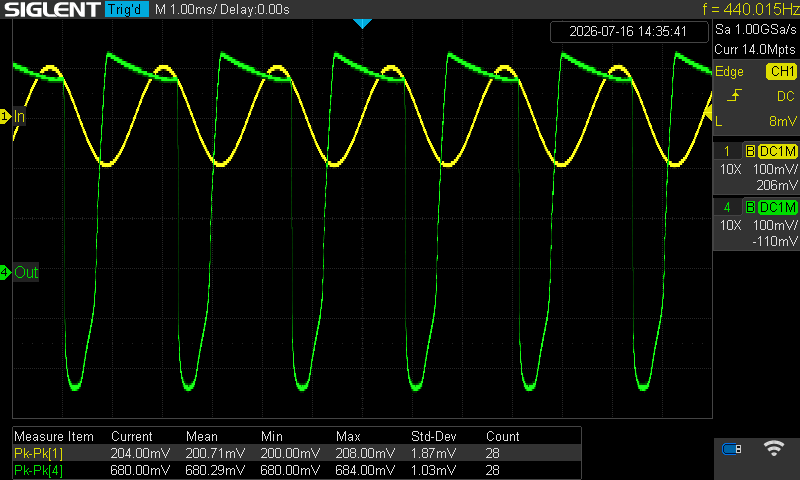Viewport: 800px width, 480px height.
Task: Click the Min column header
Action: pos(271,437)
